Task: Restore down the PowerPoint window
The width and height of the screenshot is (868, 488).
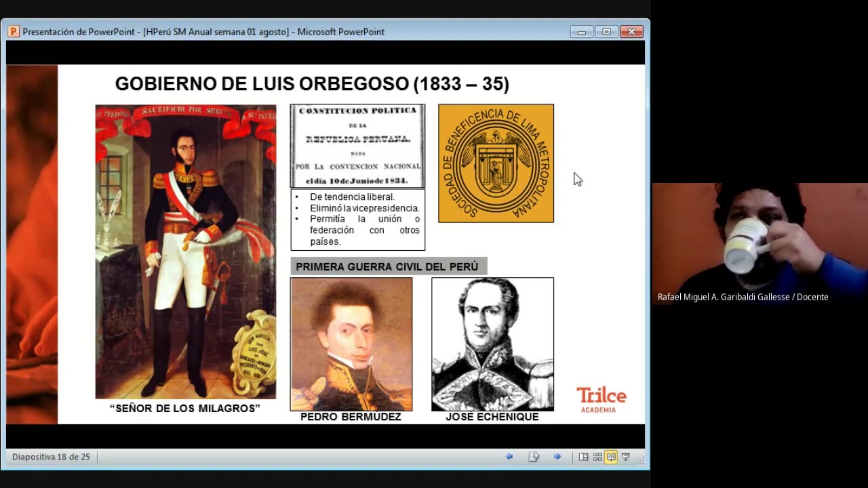Action: [x=606, y=31]
